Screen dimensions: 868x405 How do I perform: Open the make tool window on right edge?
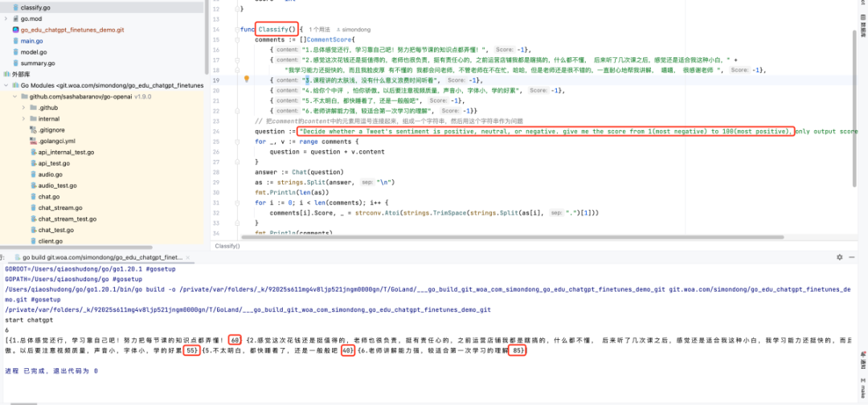[x=863, y=389]
